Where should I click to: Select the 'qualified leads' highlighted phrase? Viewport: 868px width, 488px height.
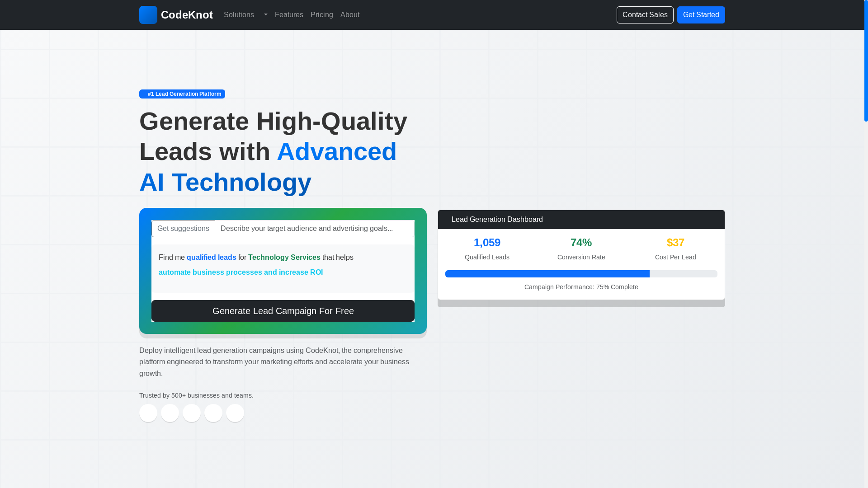[x=211, y=258]
